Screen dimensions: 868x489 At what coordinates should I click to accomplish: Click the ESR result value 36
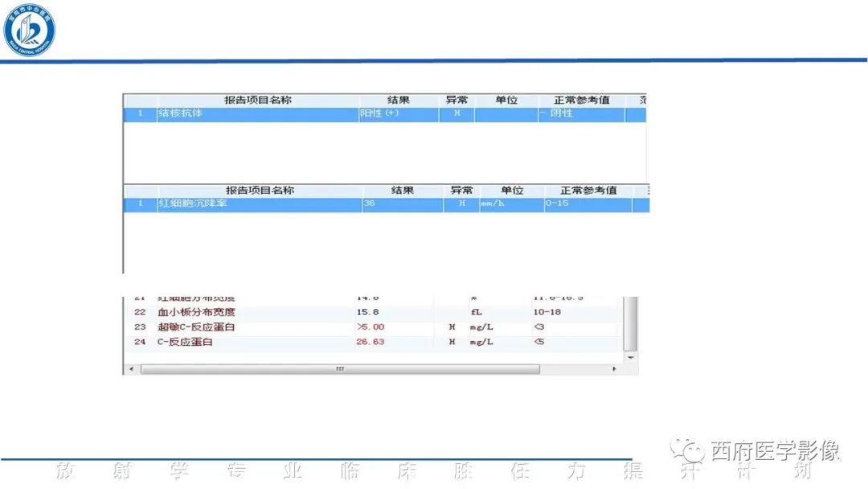click(x=369, y=203)
